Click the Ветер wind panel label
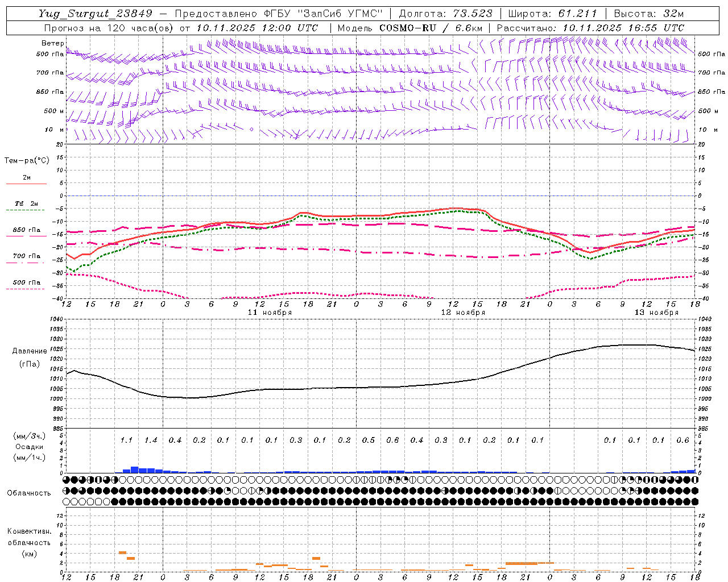 click(52, 43)
